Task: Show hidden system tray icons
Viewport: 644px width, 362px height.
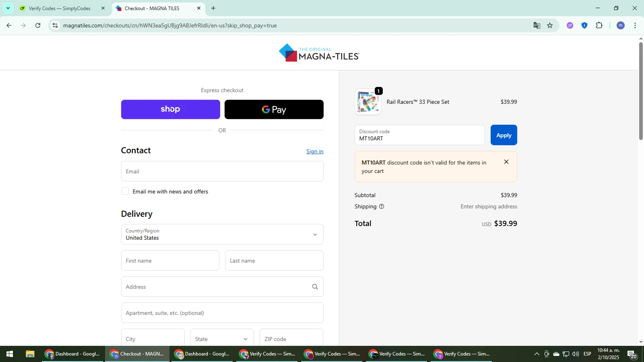Action: [x=537, y=354]
